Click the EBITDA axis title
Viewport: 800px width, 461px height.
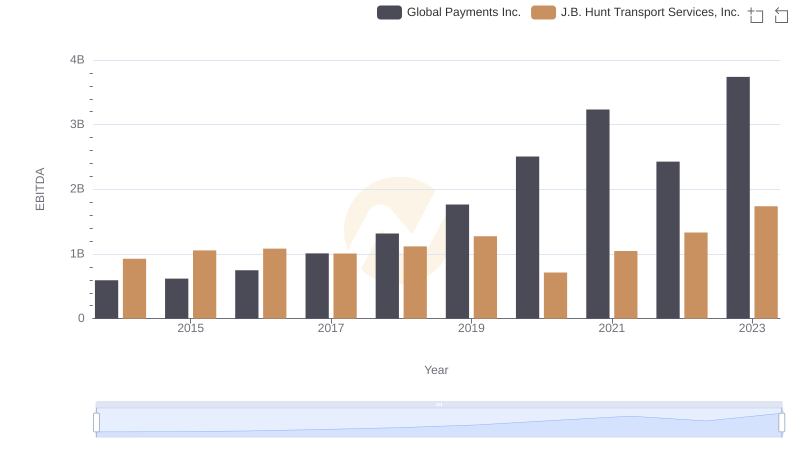pos(40,189)
